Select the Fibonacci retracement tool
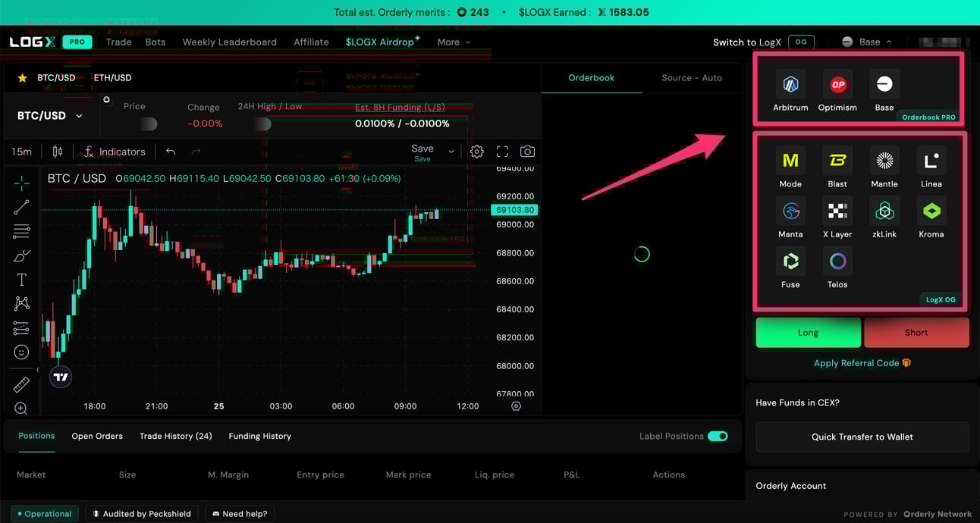 (x=21, y=231)
